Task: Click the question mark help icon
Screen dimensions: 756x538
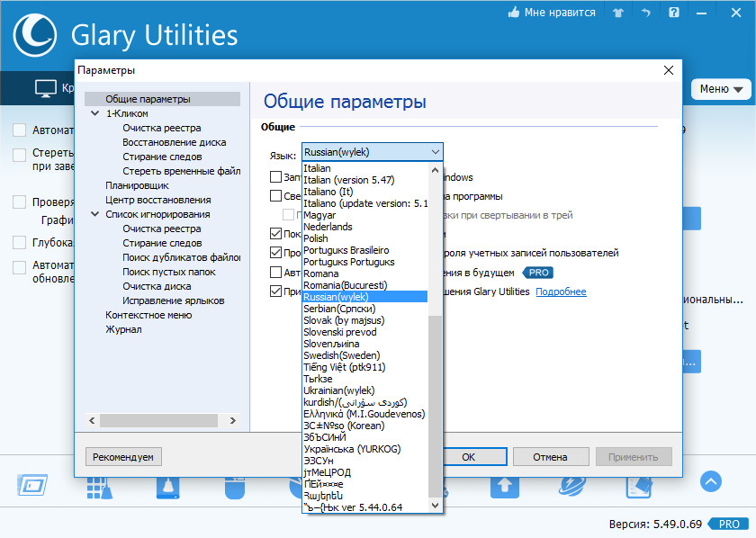Action: click(x=674, y=12)
